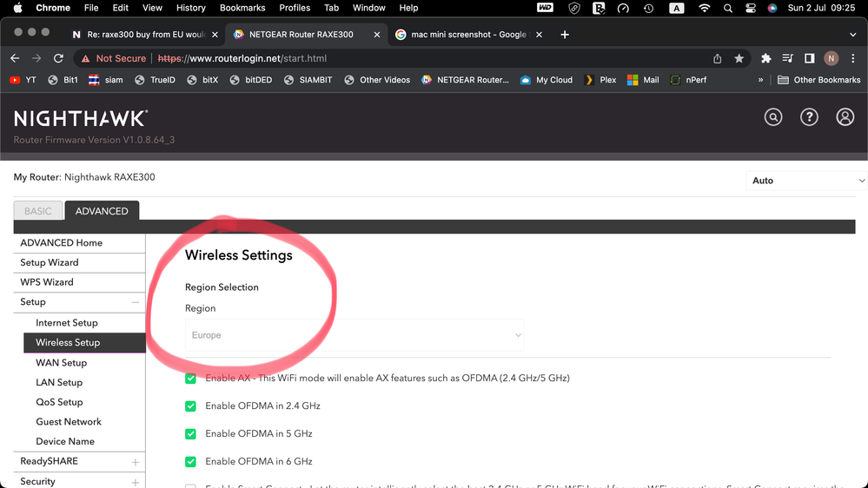Open the Chrome extensions puzzle icon

point(766,58)
